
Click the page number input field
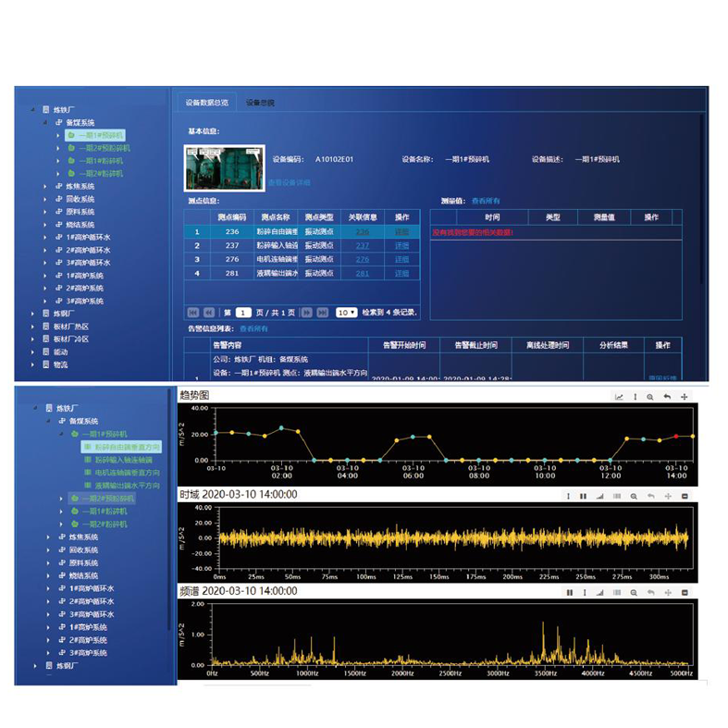243,313
